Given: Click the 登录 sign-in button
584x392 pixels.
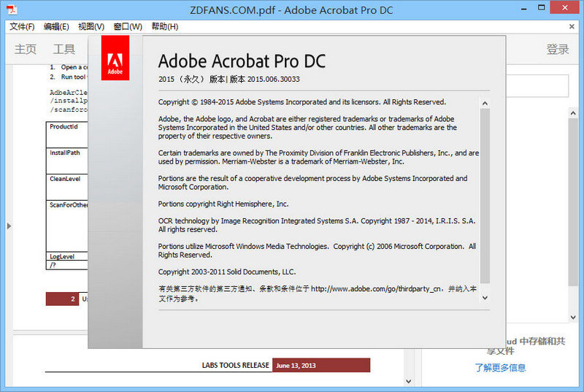Looking at the screenshot, I should [x=558, y=50].
